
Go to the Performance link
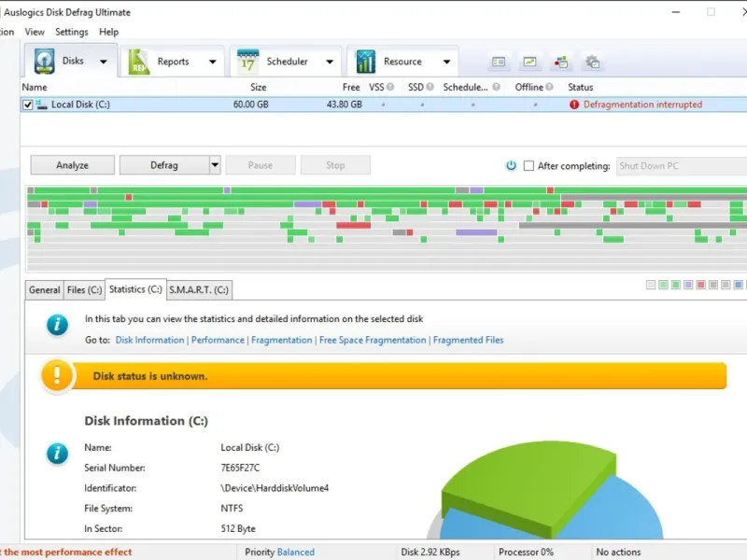point(218,340)
